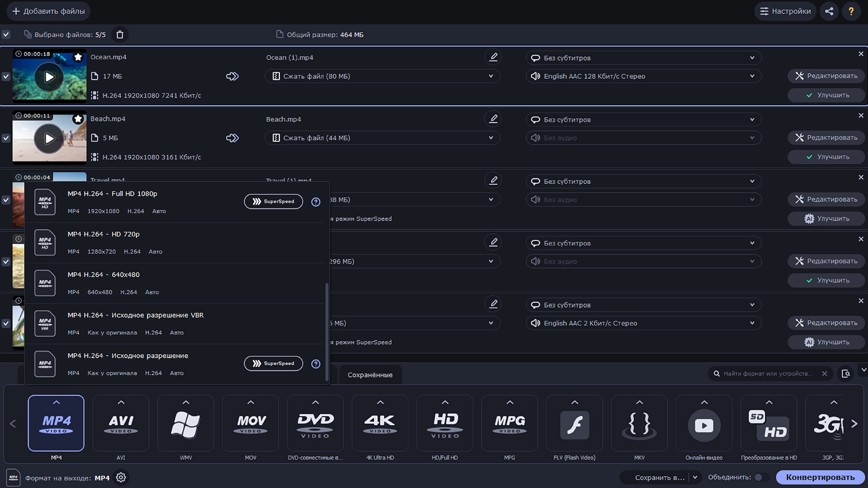The width and height of the screenshot is (868, 488).
Task: Open output format settings gear icon
Action: (x=121, y=478)
